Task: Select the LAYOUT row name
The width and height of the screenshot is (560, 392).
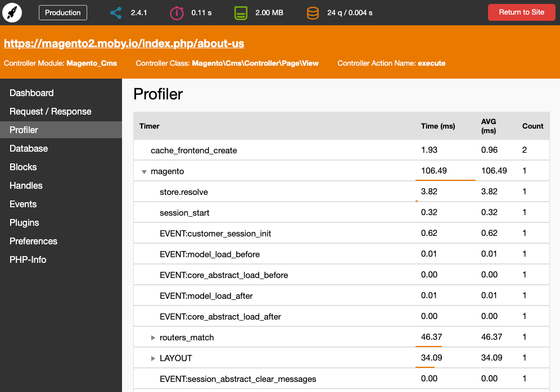Action: click(176, 358)
